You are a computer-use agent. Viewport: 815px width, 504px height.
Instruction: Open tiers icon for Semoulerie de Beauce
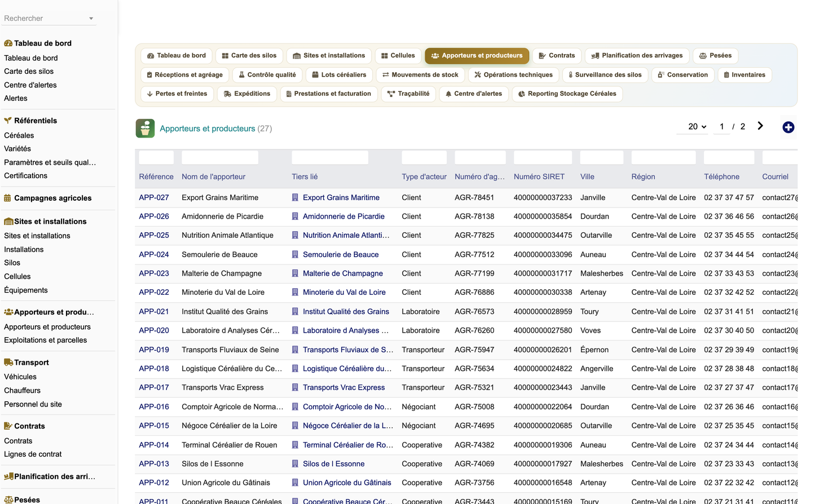(295, 255)
